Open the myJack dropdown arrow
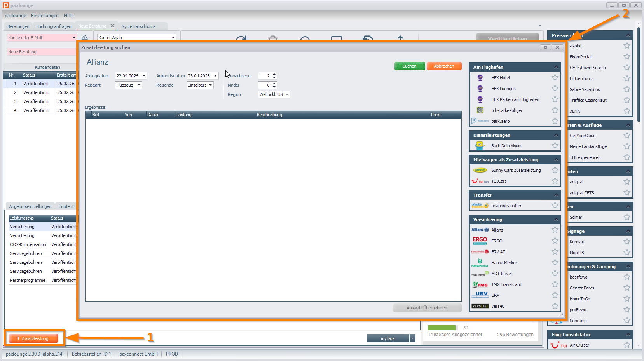 tap(412, 338)
